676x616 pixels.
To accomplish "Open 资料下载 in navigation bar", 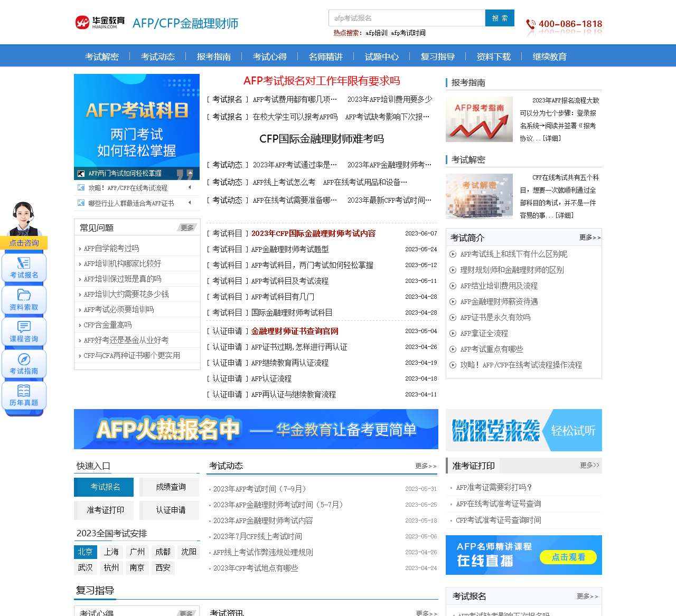I will click(x=494, y=56).
